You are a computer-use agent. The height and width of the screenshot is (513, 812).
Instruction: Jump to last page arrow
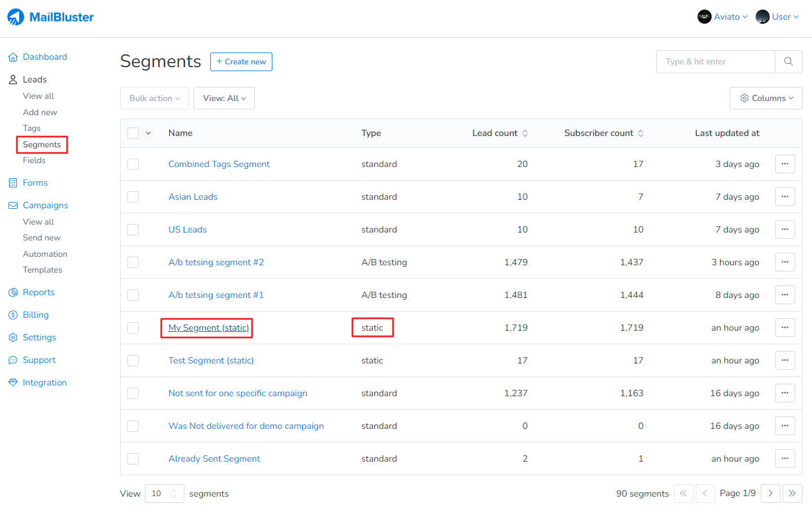[792, 493]
